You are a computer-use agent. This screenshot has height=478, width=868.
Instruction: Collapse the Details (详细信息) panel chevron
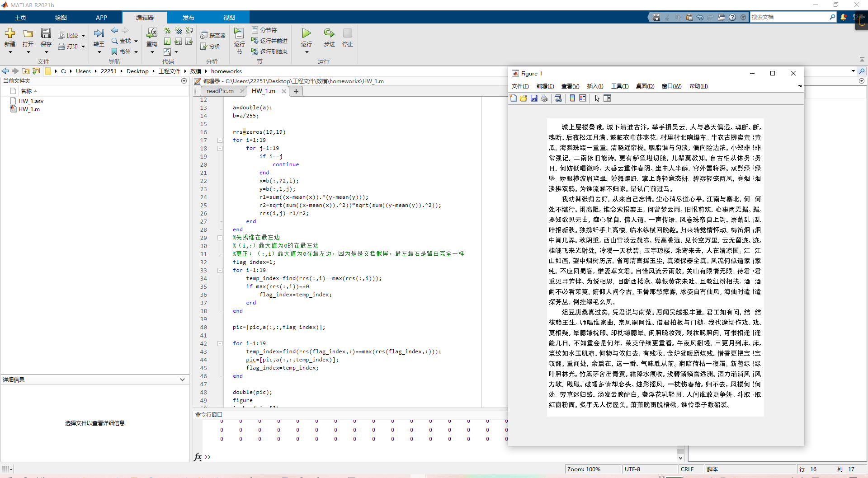[182, 380]
